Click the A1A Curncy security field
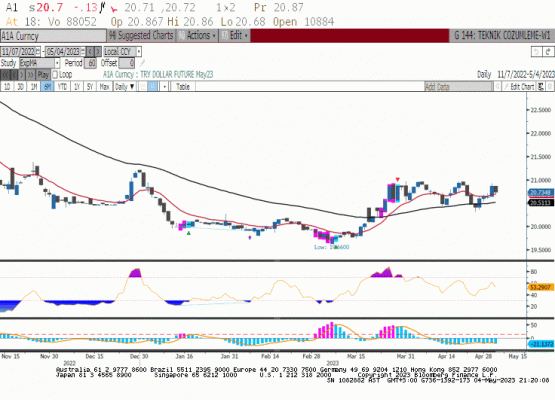This screenshot has width=555, height=400. click(x=53, y=36)
